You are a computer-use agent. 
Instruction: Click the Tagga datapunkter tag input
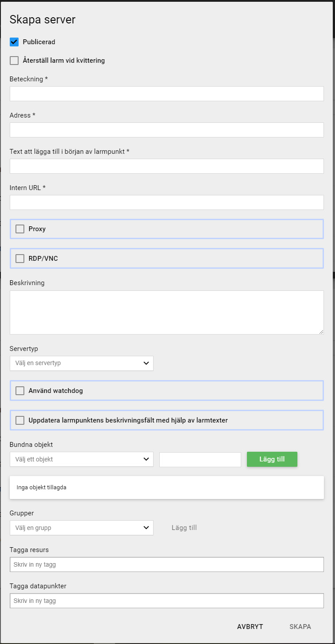(167, 601)
